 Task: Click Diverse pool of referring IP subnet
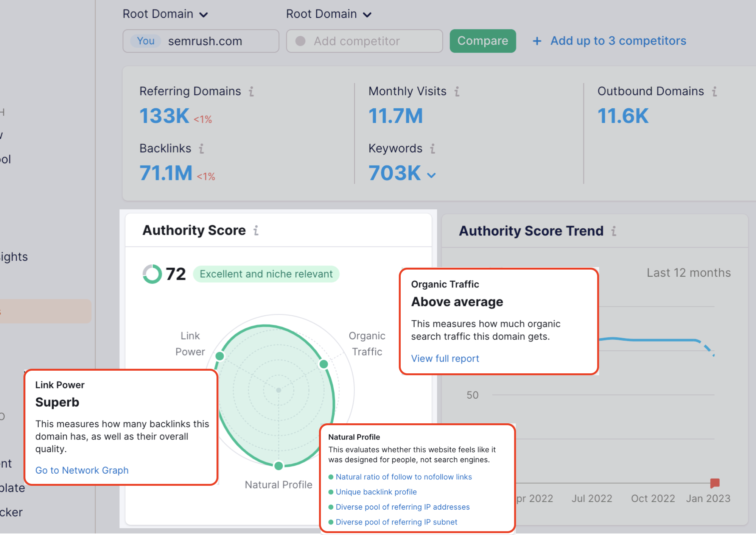point(397,522)
